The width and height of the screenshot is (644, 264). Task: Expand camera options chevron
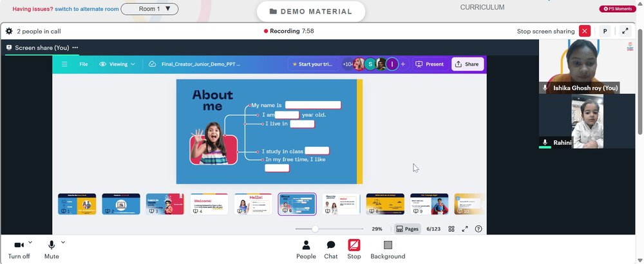[30, 242]
